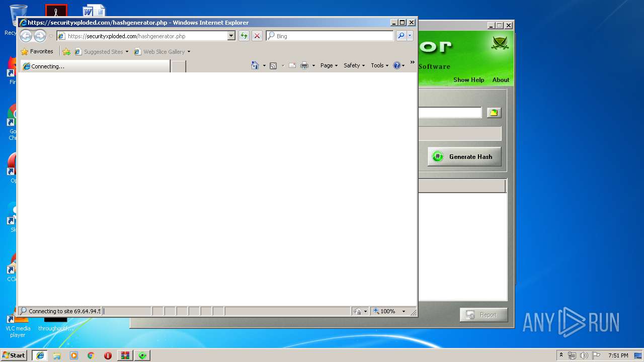Add page to Favorites bar icon
This screenshot has height=362, width=644.
pos(66,52)
